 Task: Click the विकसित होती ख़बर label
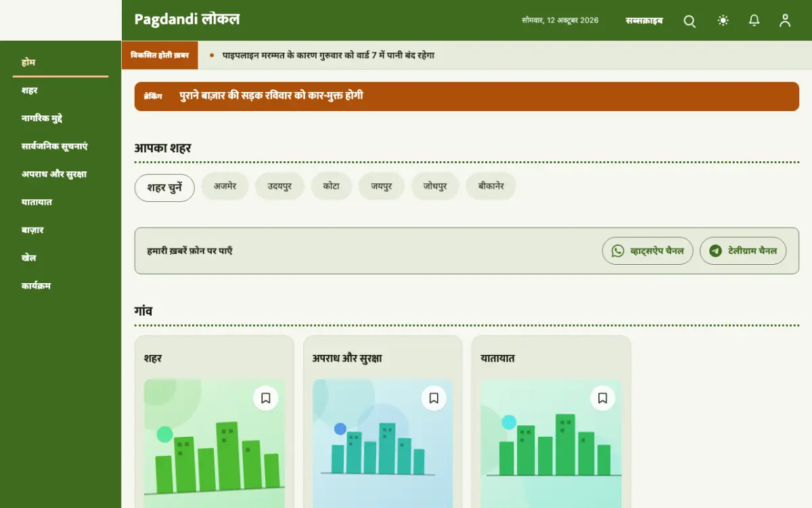[x=160, y=55]
